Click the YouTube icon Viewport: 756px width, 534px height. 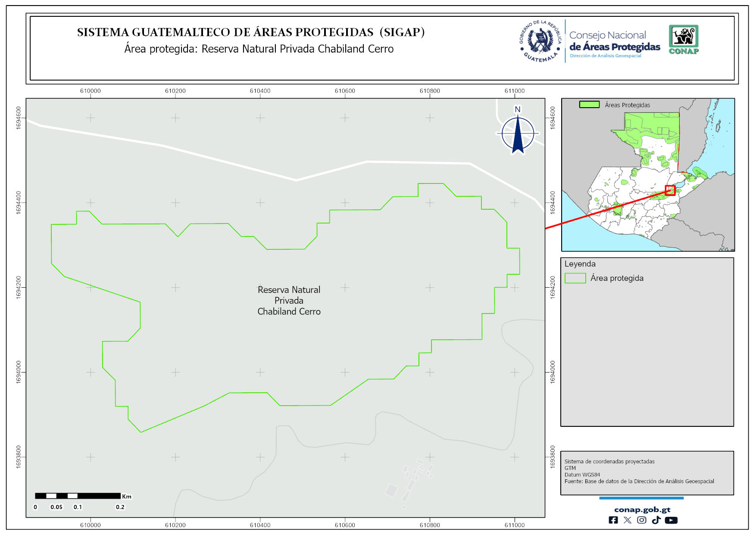pos(671,520)
